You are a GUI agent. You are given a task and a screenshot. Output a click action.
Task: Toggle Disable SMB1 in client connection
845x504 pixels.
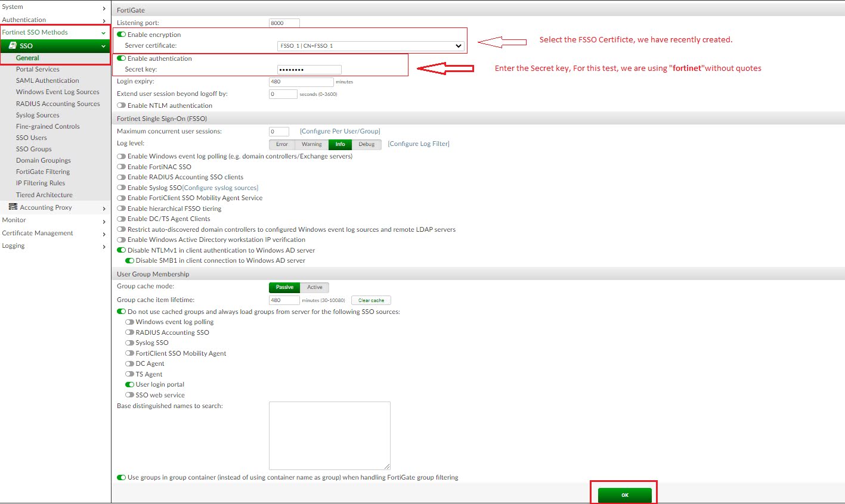tap(129, 260)
